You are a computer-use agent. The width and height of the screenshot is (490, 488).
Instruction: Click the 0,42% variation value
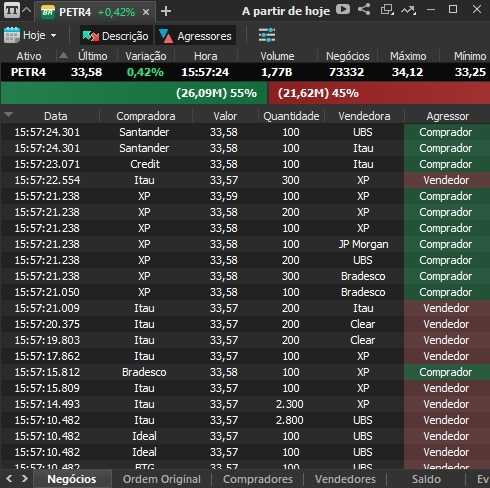(145, 72)
